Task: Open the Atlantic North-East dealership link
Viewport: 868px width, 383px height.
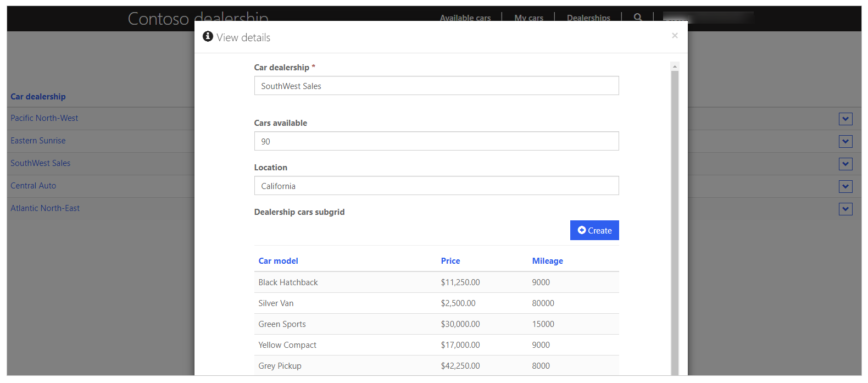Action: tap(45, 208)
